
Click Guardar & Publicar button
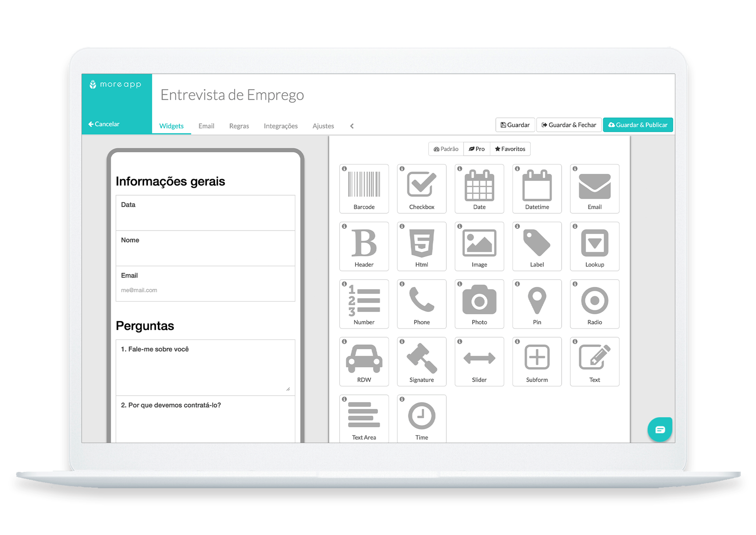pos(638,124)
